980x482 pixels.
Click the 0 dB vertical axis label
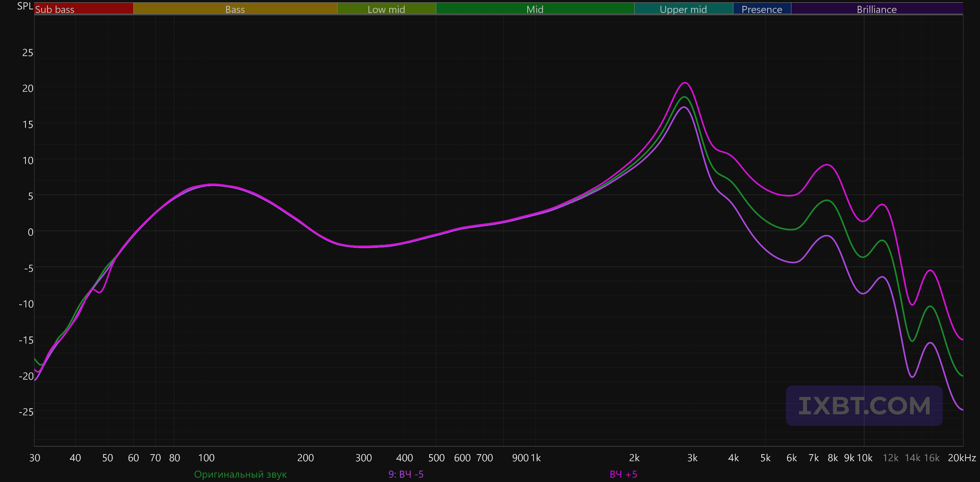30,232
